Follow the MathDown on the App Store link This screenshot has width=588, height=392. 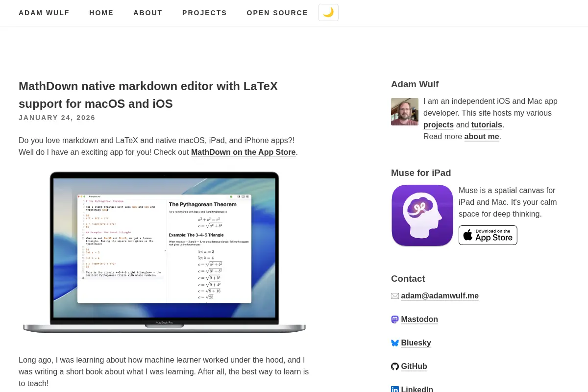pyautogui.click(x=244, y=152)
